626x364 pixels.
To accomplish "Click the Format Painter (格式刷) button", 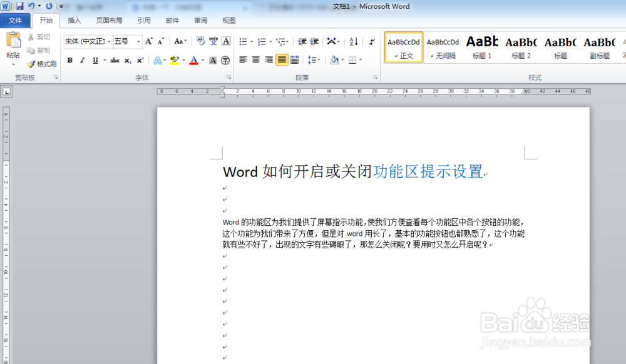I will pos(41,64).
